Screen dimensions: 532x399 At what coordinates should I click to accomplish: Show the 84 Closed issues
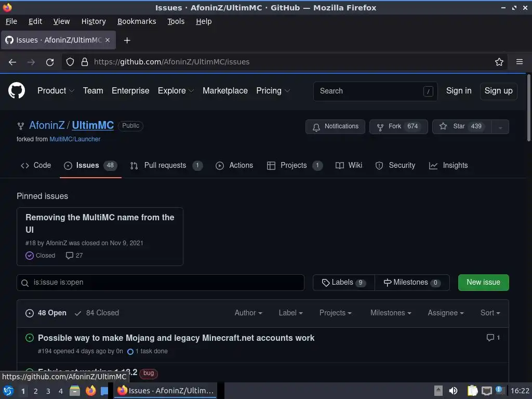point(97,313)
